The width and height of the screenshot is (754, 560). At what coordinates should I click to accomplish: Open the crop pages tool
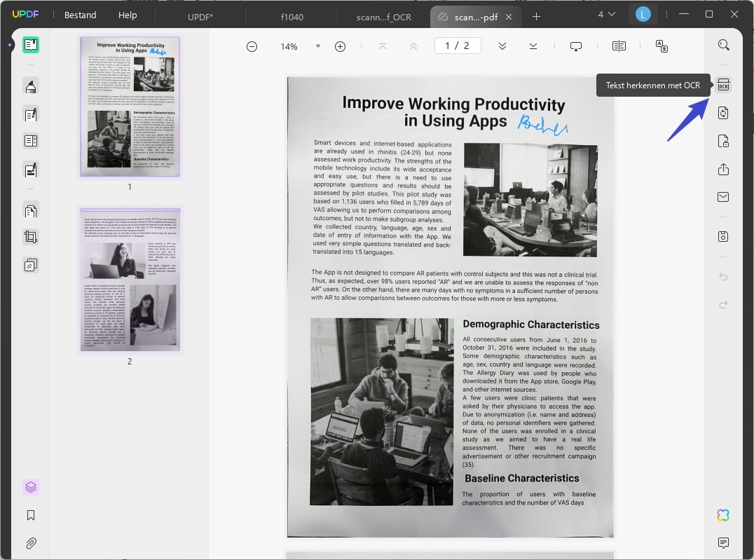coord(31,237)
